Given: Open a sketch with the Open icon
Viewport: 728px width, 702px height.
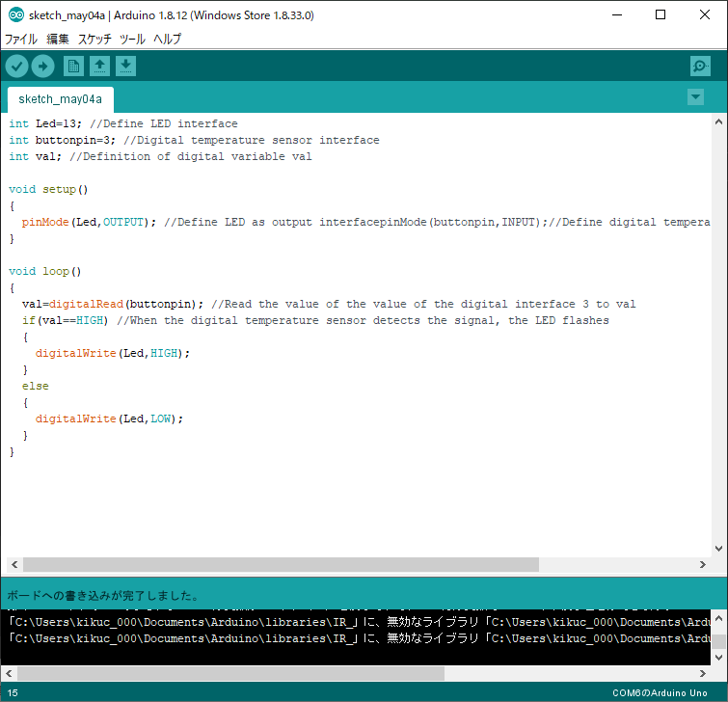Looking at the screenshot, I should (x=99, y=66).
